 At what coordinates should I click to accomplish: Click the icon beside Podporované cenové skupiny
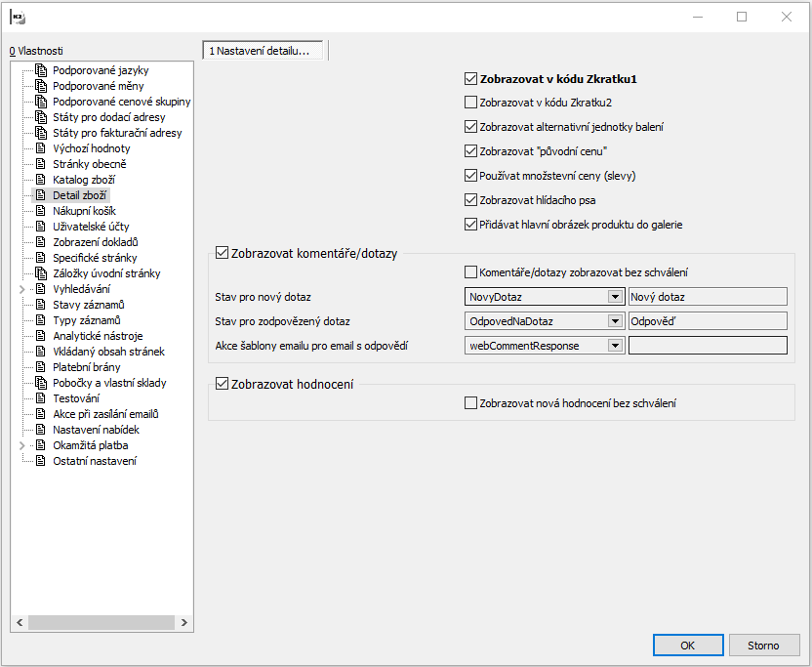tap(41, 101)
